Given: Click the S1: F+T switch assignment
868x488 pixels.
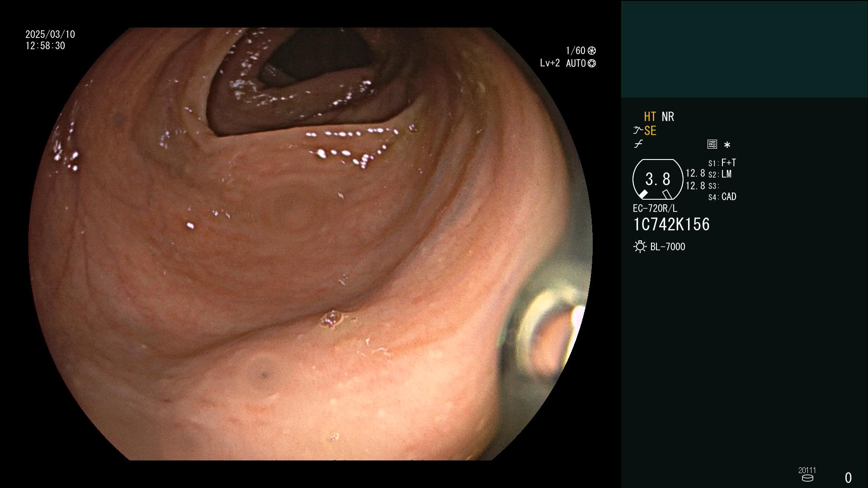Looking at the screenshot, I should click(x=722, y=163).
